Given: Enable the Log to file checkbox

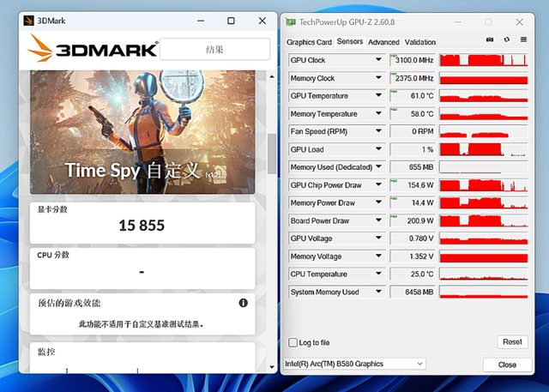Looking at the screenshot, I should point(293,342).
